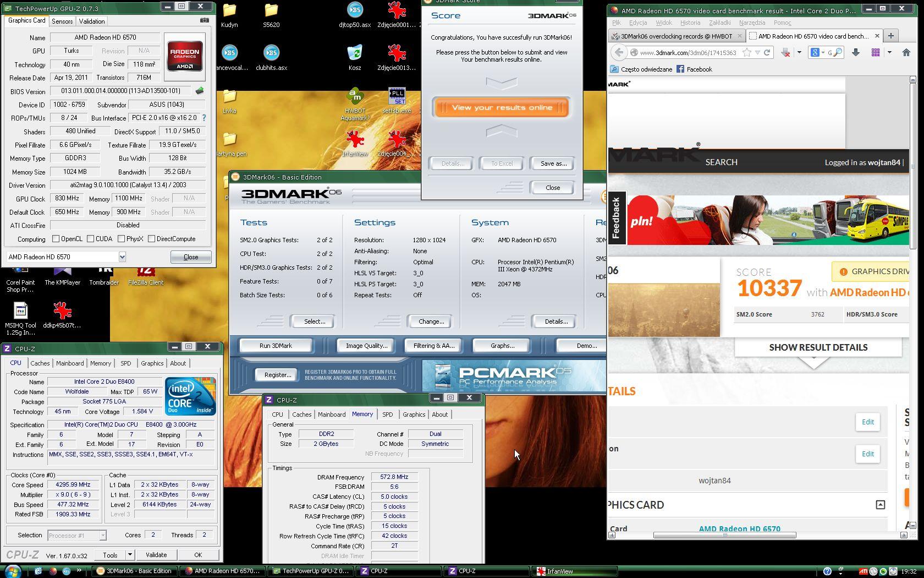Enable the OpenCL checkbox in GPU-Z
Viewport: 924px width, 578px height.
(x=56, y=239)
